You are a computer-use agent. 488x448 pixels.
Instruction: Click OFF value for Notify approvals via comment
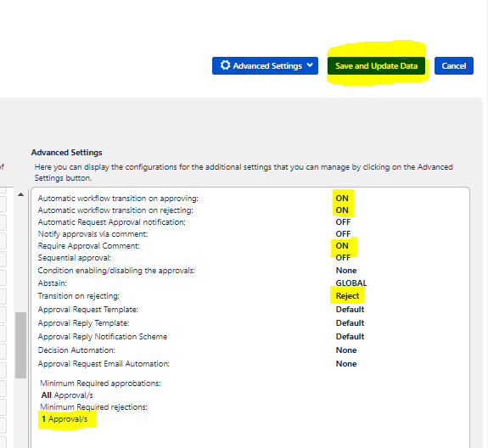tap(343, 234)
